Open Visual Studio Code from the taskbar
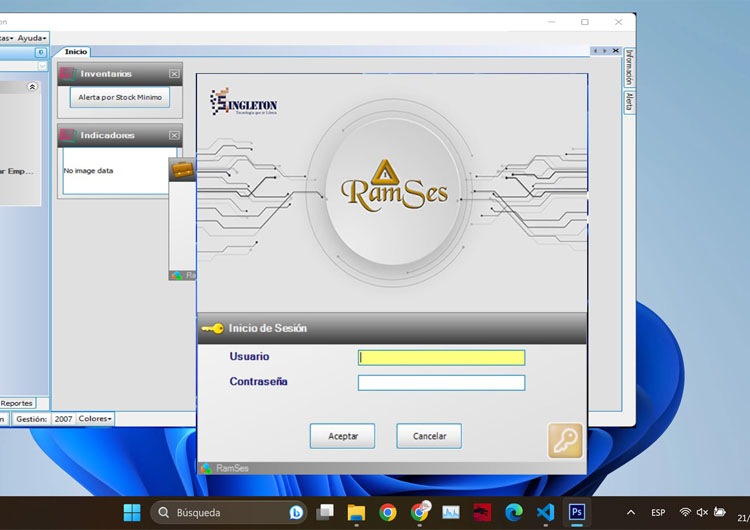This screenshot has height=530, width=750. tap(545, 512)
